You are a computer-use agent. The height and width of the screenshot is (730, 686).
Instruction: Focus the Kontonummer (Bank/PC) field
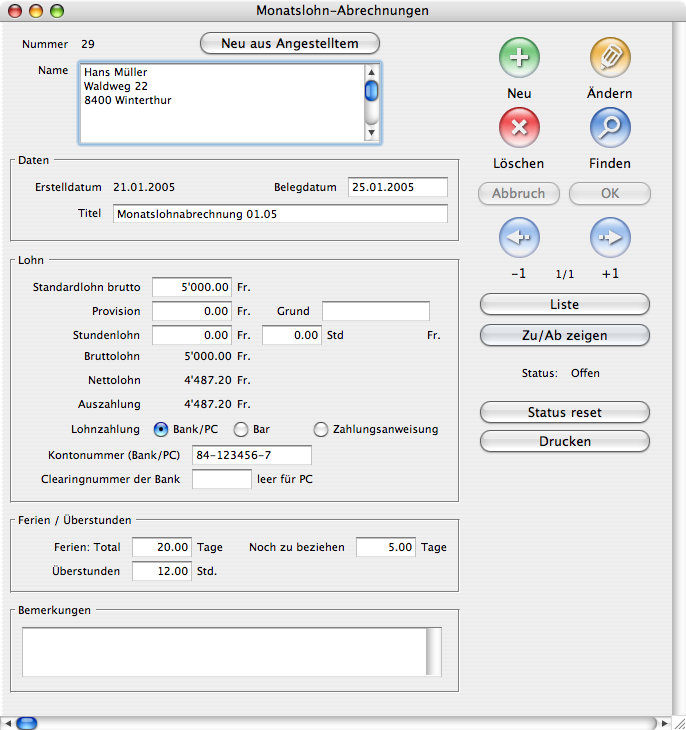pyautogui.click(x=251, y=456)
